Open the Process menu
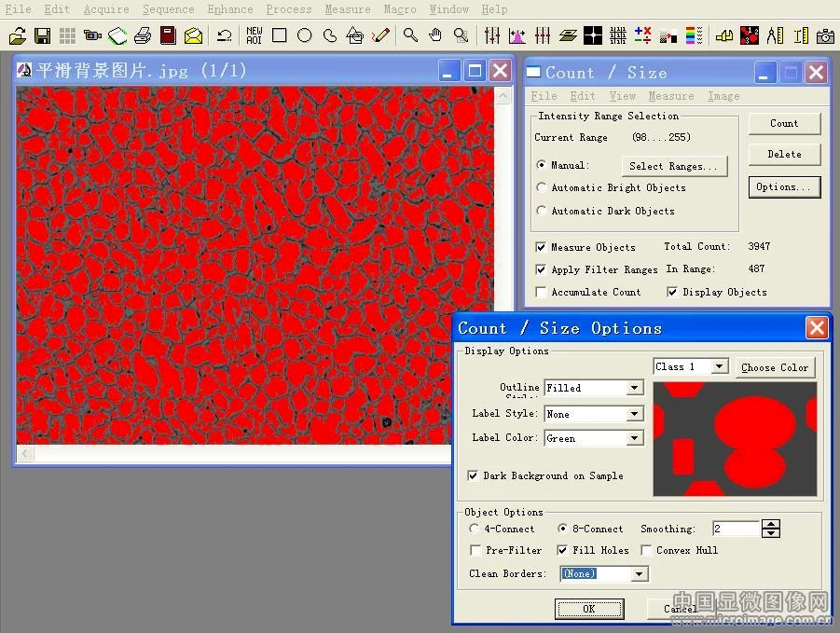This screenshot has height=633, width=840. tap(289, 9)
